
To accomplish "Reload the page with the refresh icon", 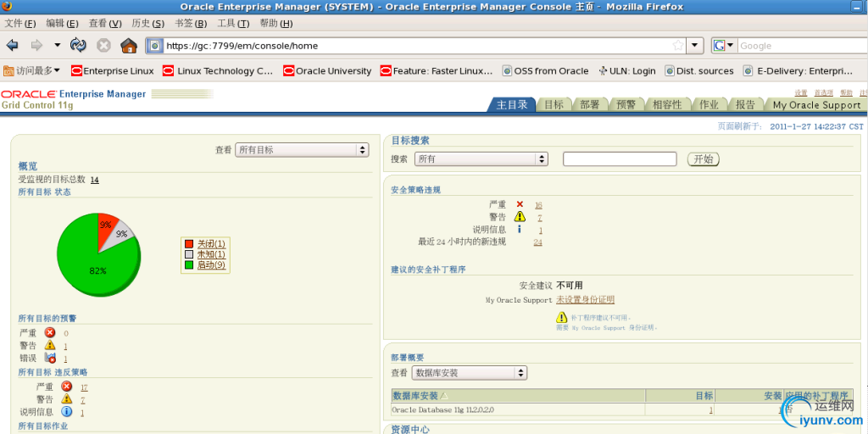I will click(78, 46).
